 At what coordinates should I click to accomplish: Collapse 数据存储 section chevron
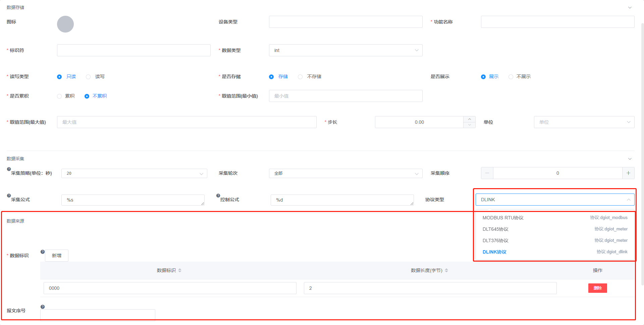630,7
